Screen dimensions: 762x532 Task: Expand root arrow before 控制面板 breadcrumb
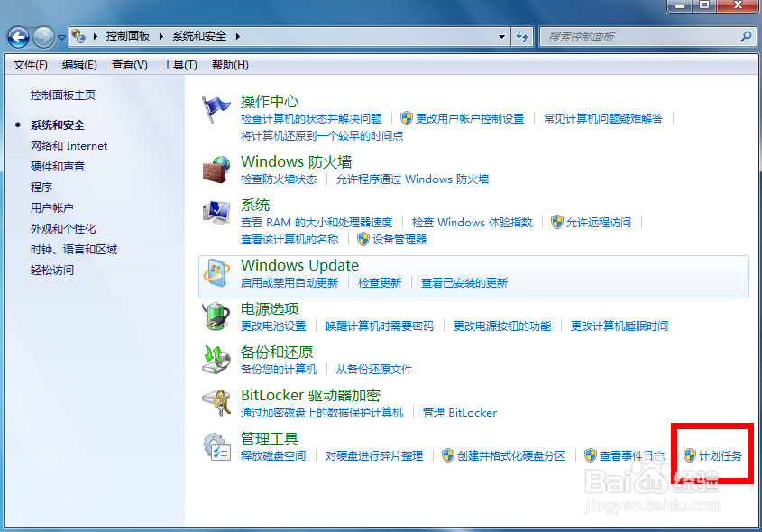[x=96, y=36]
